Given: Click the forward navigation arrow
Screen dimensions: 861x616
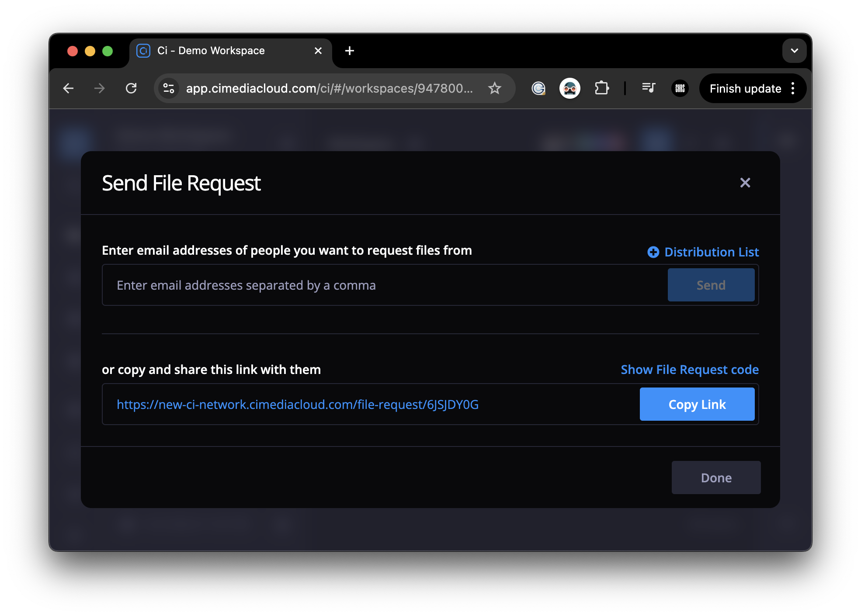Looking at the screenshot, I should [100, 88].
